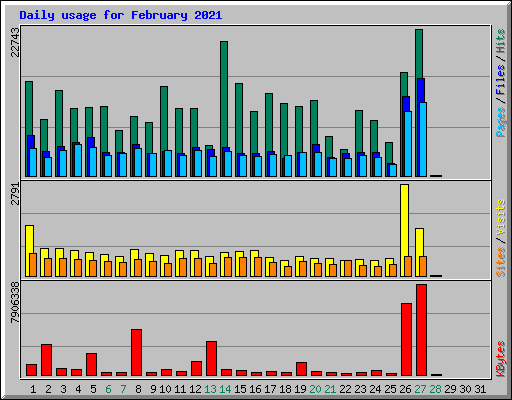512x400 pixels.
Task: Click day 24 on the x-axis
Action: tap(375, 389)
